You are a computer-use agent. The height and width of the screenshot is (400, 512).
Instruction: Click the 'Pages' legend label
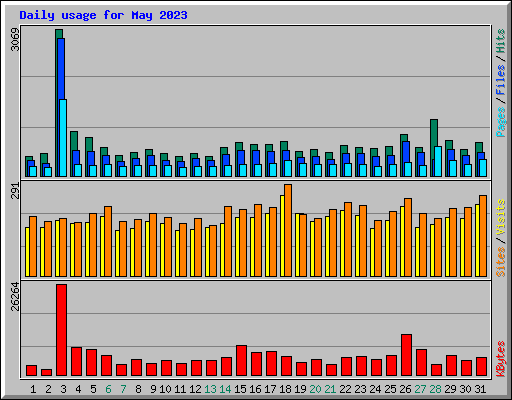point(500,122)
